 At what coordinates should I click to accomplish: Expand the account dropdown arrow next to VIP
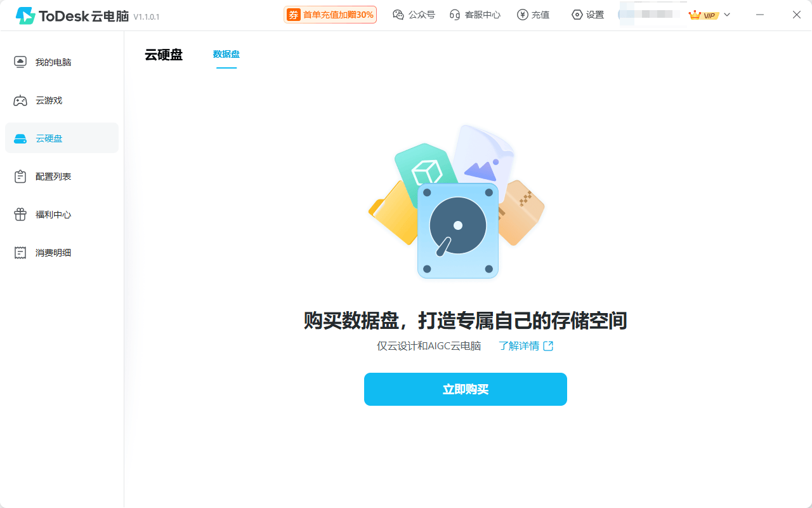(x=727, y=15)
